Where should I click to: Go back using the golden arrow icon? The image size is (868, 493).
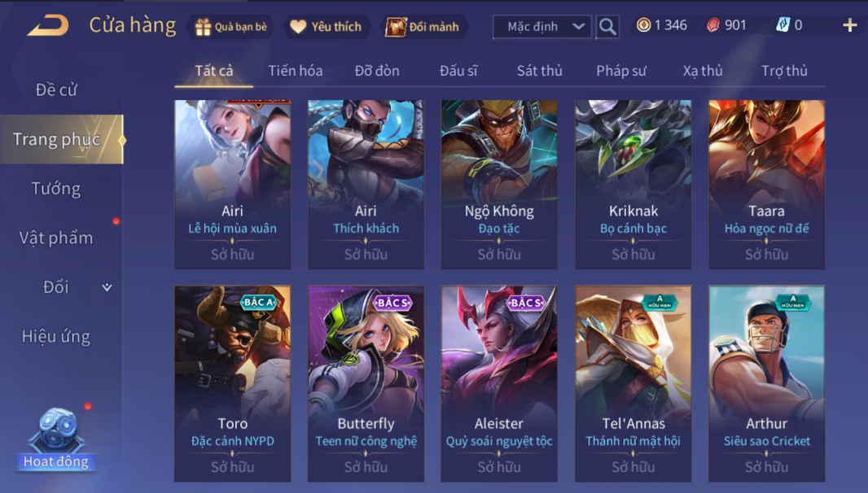tap(48, 25)
